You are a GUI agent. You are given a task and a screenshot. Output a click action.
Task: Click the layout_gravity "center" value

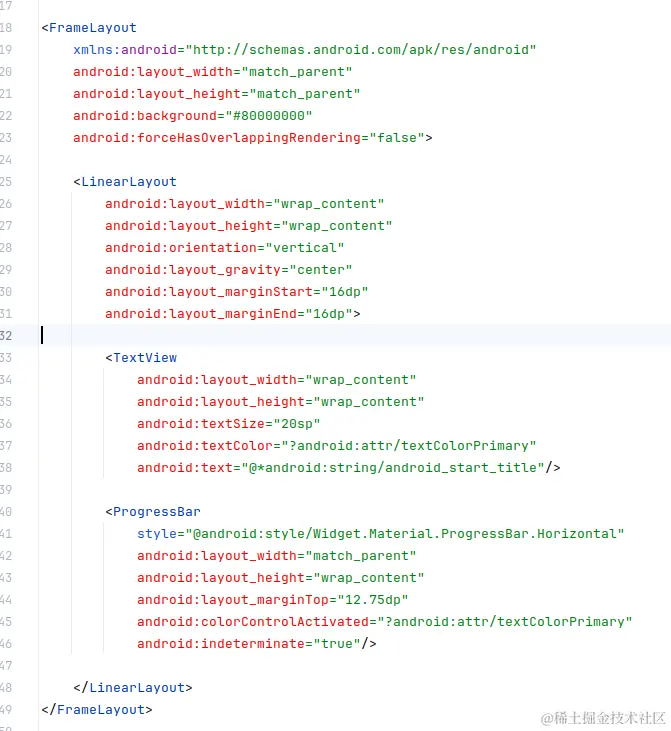pos(321,270)
